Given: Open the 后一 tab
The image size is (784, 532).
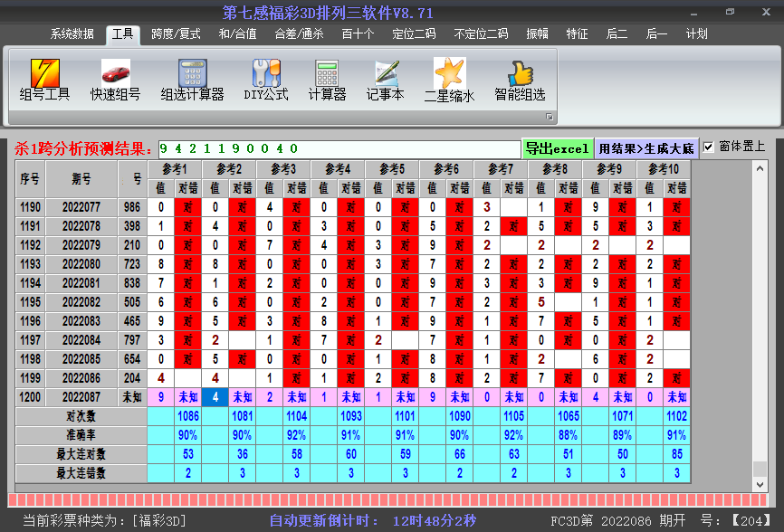Looking at the screenshot, I should coord(656,34).
